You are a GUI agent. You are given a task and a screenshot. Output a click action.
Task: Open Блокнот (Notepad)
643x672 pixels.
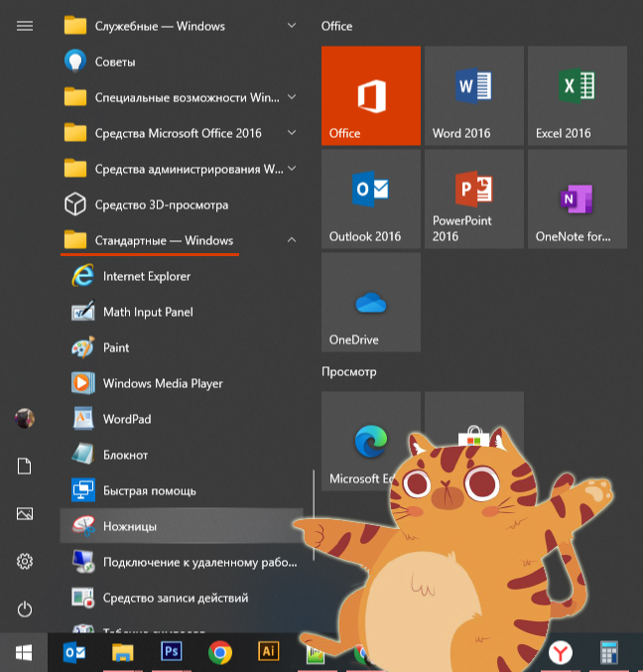pyautogui.click(x=125, y=455)
